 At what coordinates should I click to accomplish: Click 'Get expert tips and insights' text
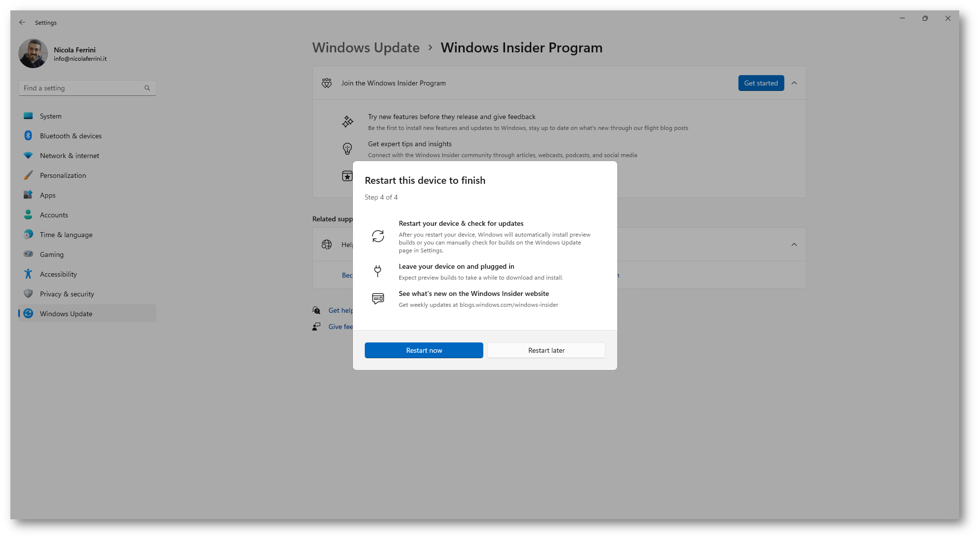[410, 144]
